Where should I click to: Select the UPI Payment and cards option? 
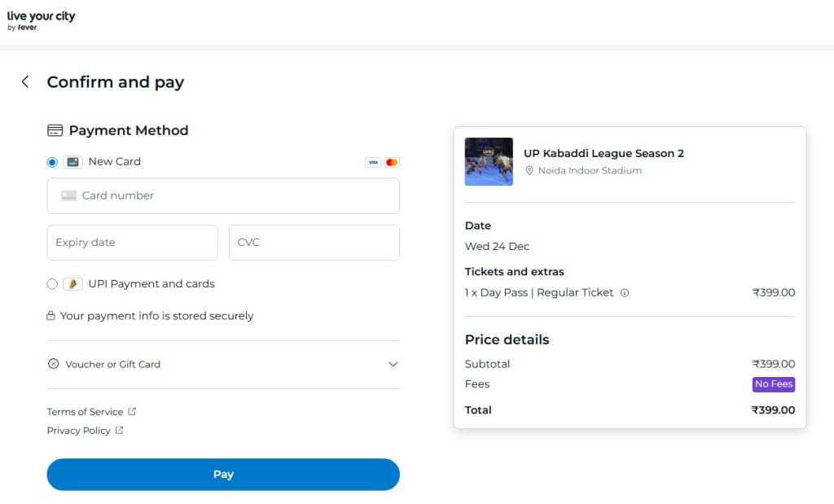pos(51,283)
